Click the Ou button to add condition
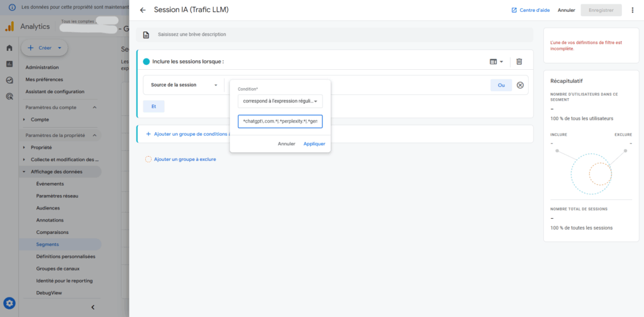This screenshot has height=317, width=644. tap(501, 85)
